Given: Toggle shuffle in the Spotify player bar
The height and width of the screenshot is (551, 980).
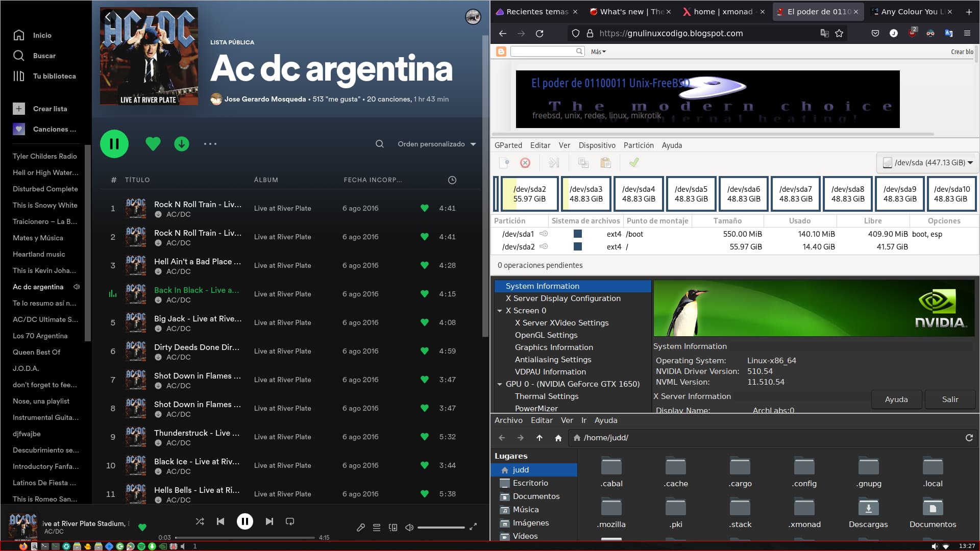Looking at the screenshot, I should pos(200,521).
